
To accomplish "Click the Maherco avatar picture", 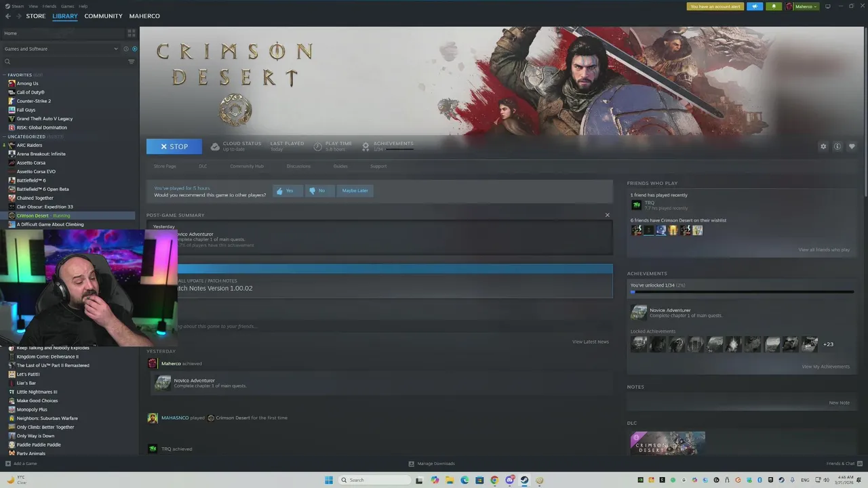I will pyautogui.click(x=789, y=6).
